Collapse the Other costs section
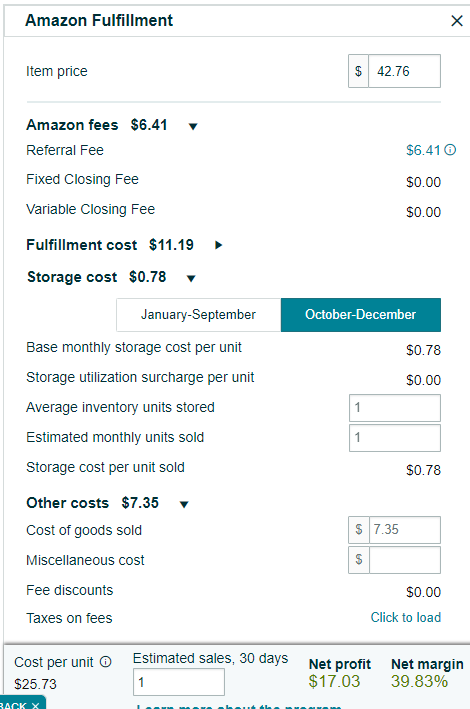The image size is (470, 709). [x=184, y=504]
